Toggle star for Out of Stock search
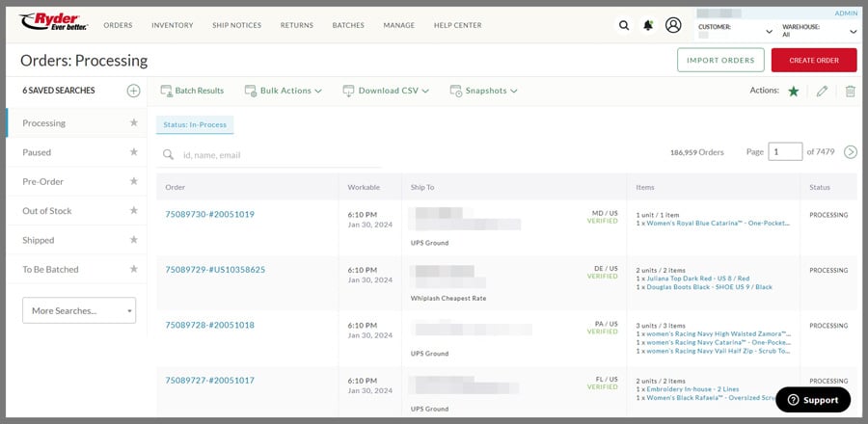868x424 pixels. [134, 211]
